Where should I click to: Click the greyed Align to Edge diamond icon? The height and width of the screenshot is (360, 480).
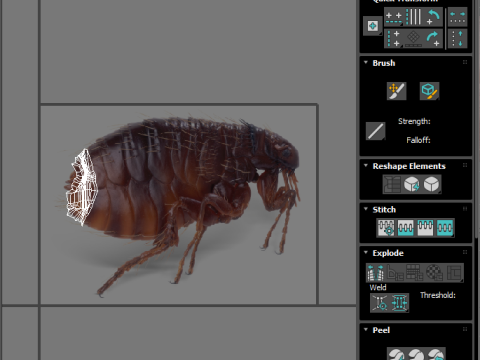pos(414,39)
